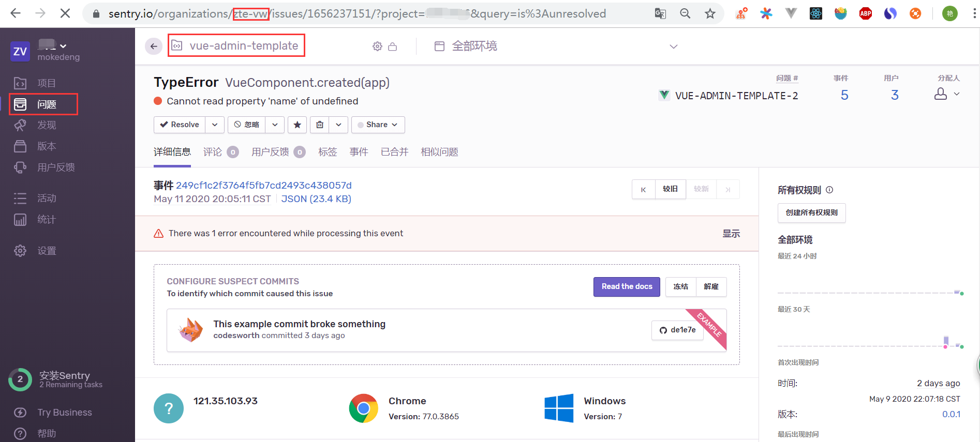Stop loading the page

pyautogui.click(x=65, y=13)
